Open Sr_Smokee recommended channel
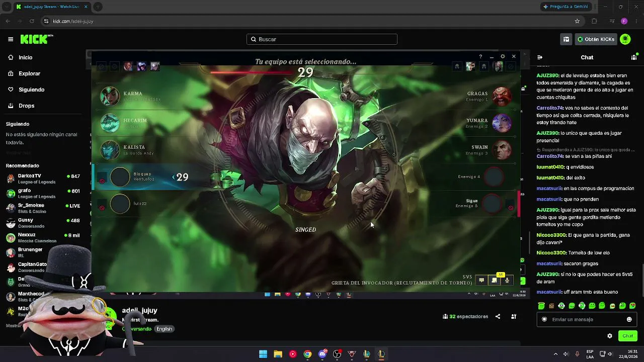 click(x=43, y=208)
